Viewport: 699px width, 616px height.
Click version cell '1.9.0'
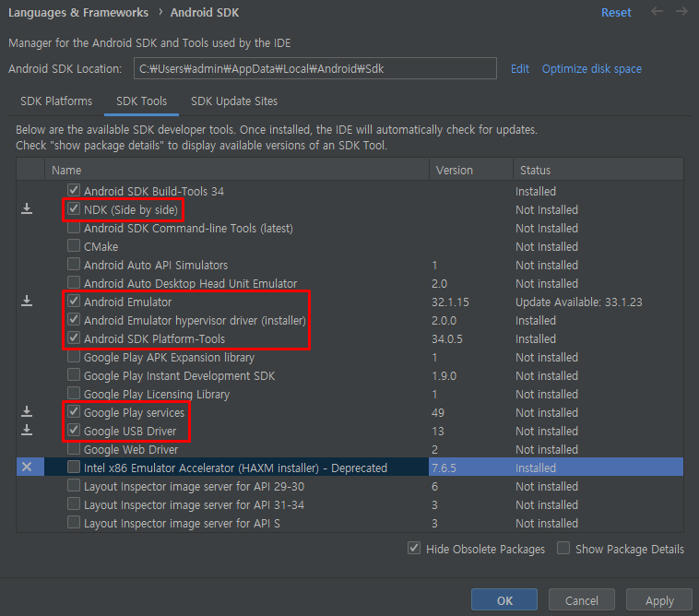(x=444, y=375)
